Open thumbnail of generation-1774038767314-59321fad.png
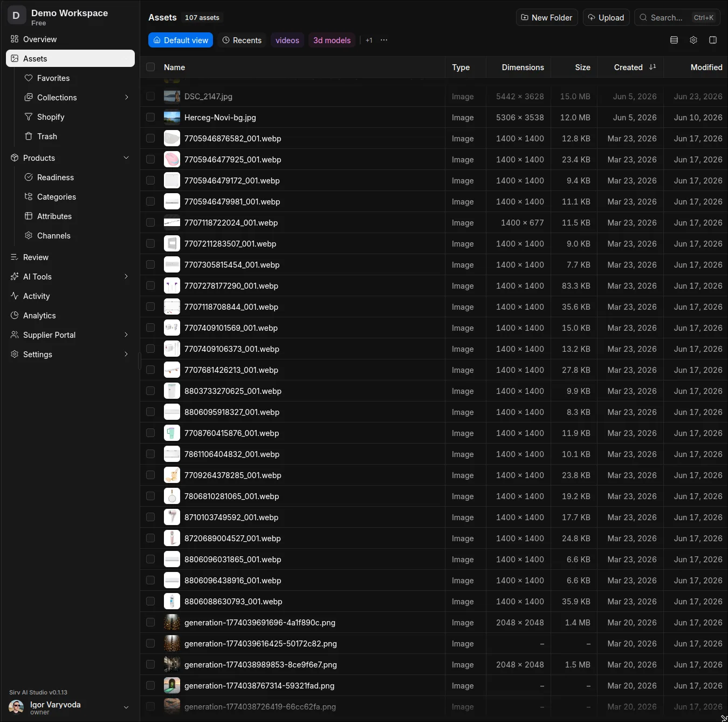Image resolution: width=728 pixels, height=722 pixels. coord(172,685)
